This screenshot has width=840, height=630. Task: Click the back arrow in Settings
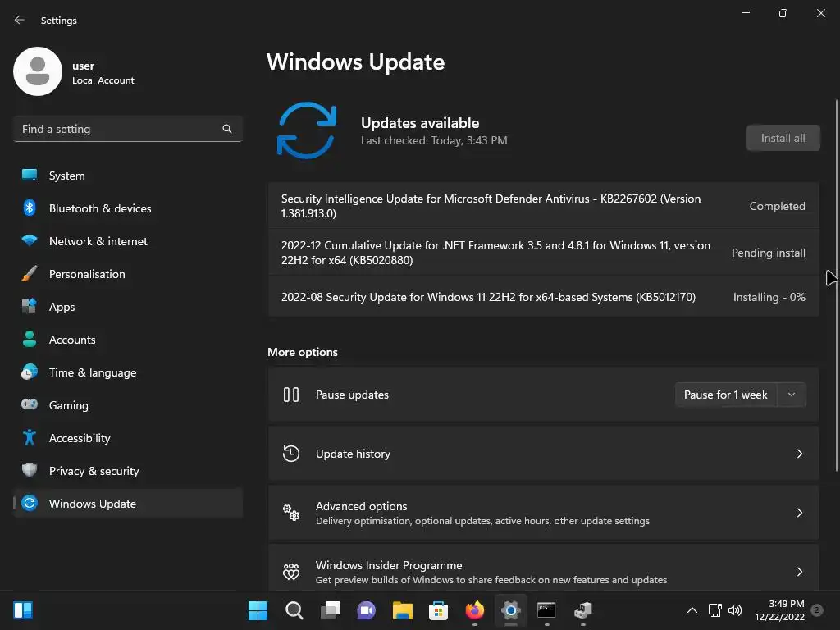click(20, 20)
